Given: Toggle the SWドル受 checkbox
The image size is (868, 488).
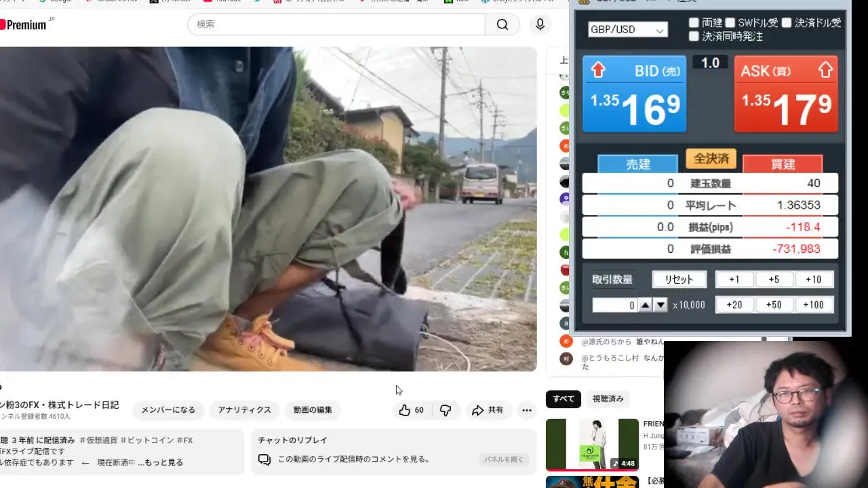Looking at the screenshot, I should click(x=730, y=23).
